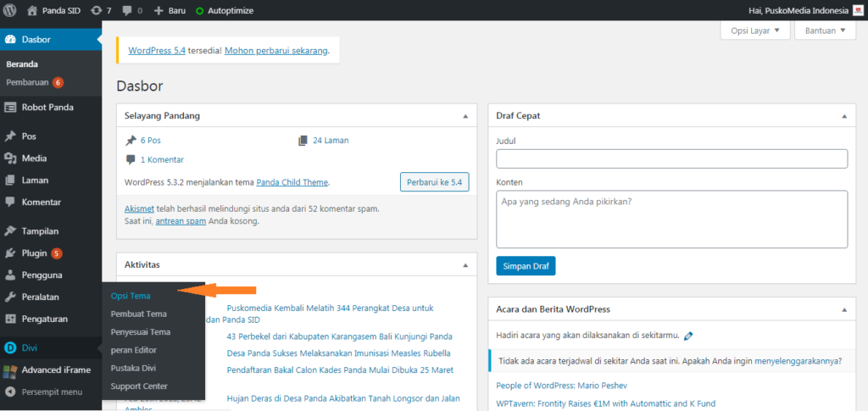Focus the Judul input field

point(672,158)
